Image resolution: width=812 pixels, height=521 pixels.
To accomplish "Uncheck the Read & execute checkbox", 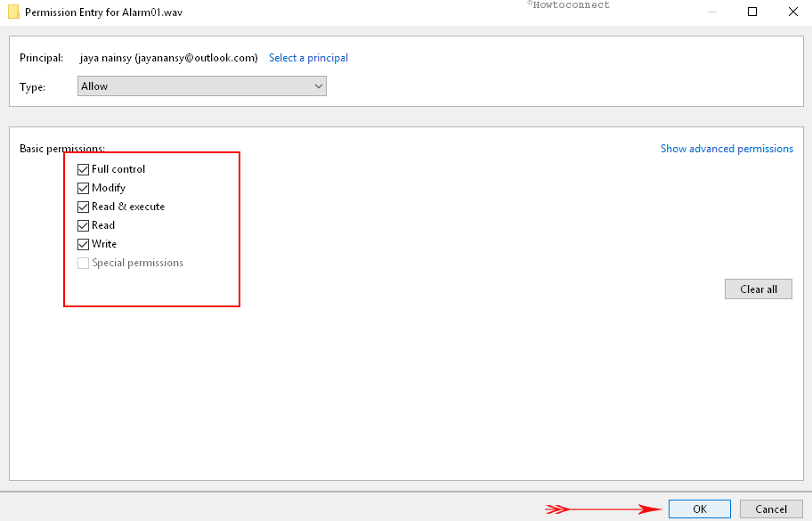I will 83,207.
